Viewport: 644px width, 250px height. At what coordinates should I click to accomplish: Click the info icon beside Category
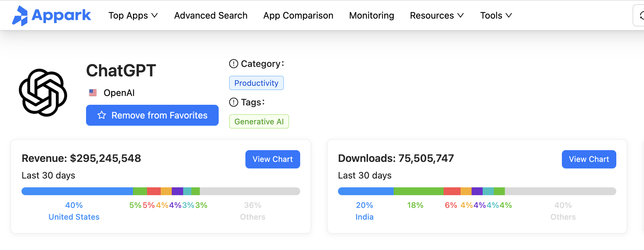point(234,64)
